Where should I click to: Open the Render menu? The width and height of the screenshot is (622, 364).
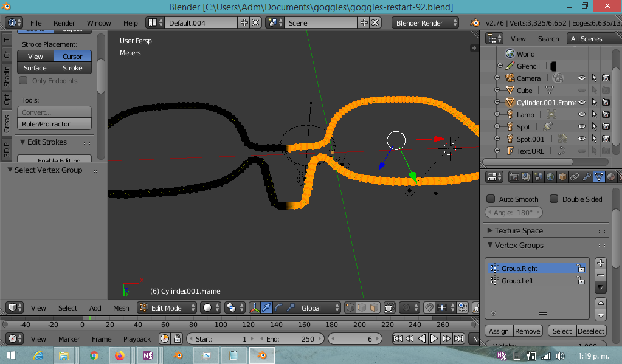(64, 23)
